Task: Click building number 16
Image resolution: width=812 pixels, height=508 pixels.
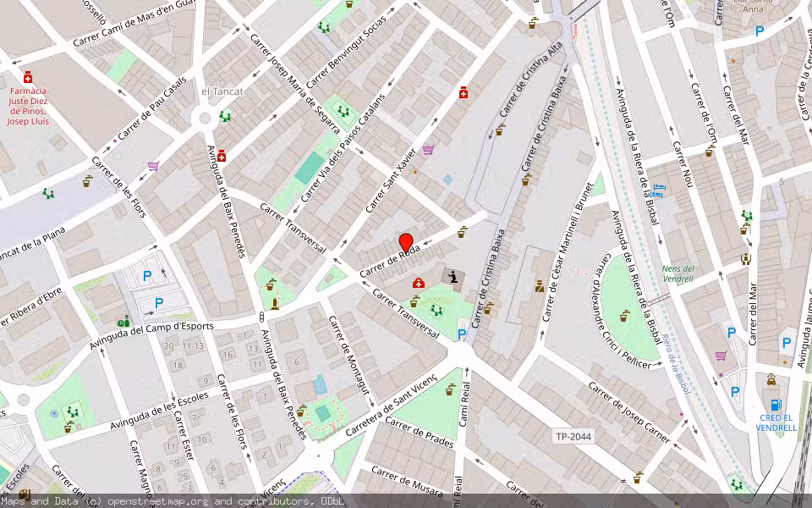Action: point(228,355)
